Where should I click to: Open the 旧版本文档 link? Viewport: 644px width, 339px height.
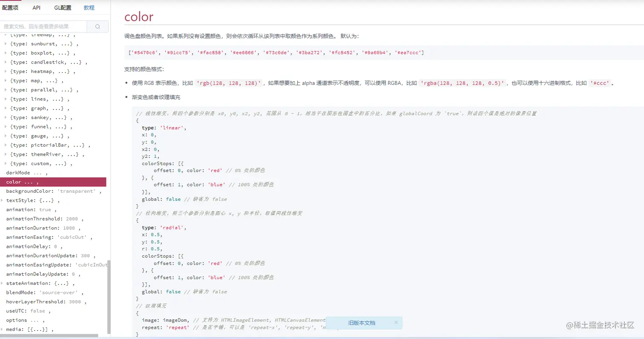click(x=362, y=323)
